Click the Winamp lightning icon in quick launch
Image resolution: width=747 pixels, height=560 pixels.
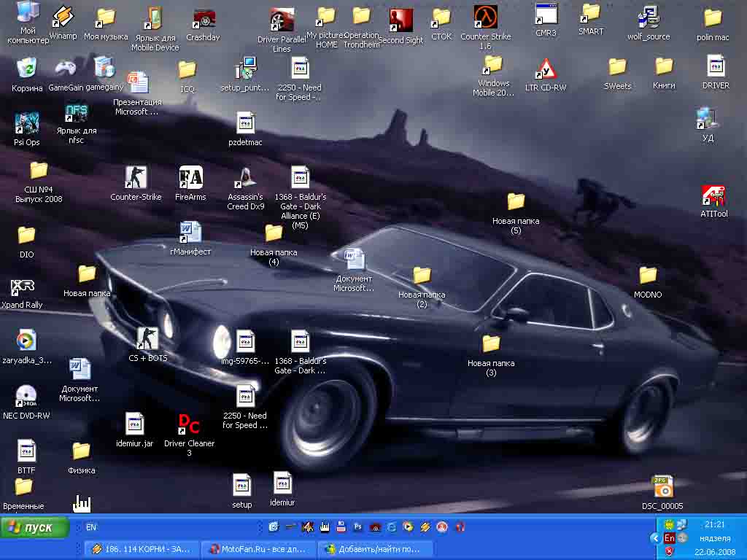tap(425, 526)
